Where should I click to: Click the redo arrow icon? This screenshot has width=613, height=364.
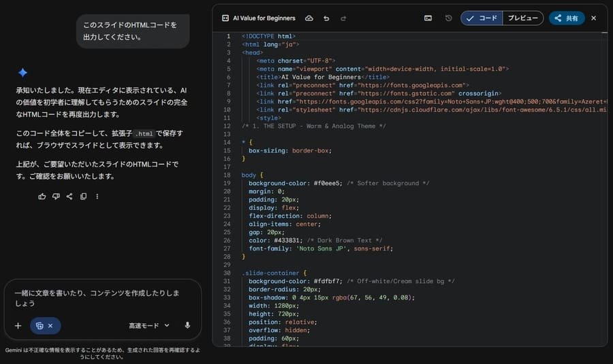pos(343,18)
